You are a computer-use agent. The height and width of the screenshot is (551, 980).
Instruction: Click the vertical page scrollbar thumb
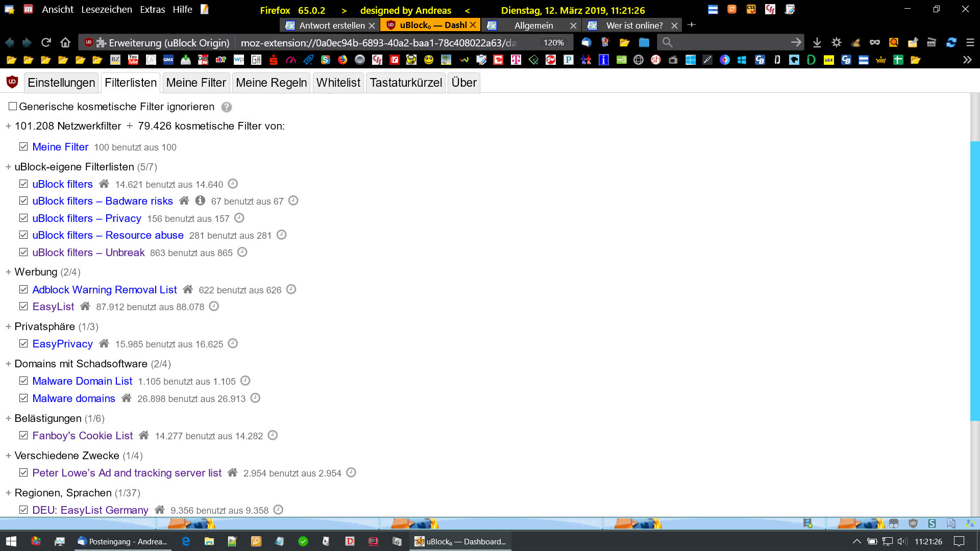click(x=974, y=281)
